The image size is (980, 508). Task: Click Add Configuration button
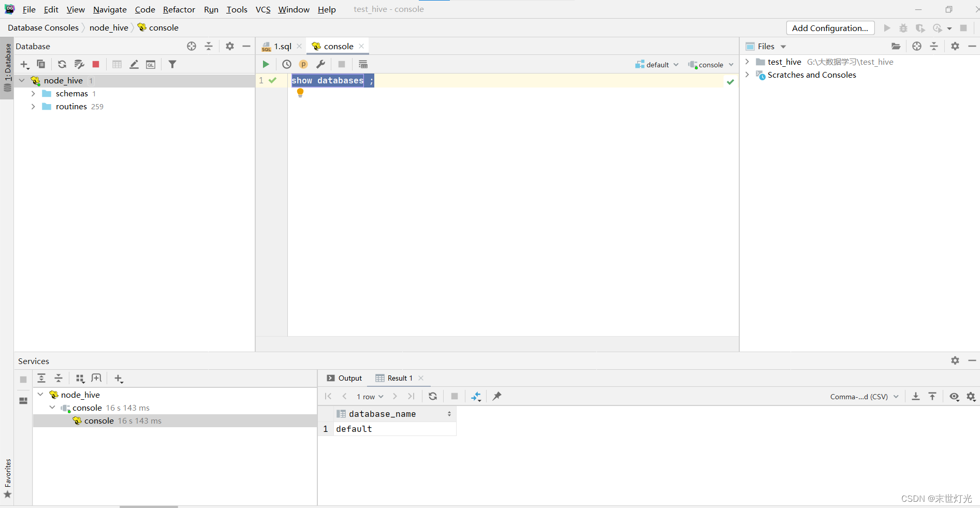[830, 28]
